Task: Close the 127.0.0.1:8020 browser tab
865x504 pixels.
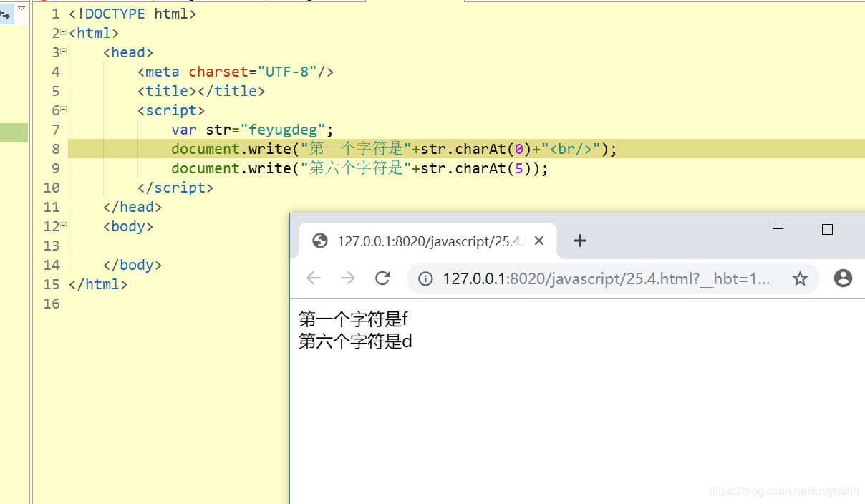Action: click(539, 241)
